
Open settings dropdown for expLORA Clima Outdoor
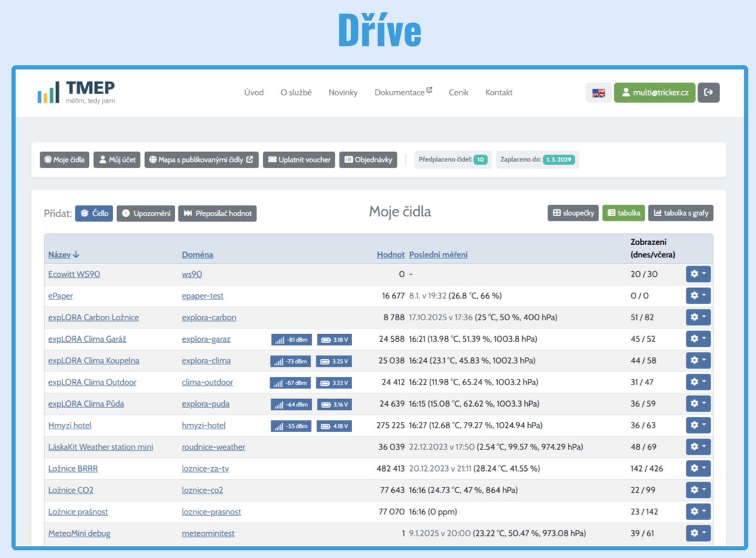[x=698, y=382]
